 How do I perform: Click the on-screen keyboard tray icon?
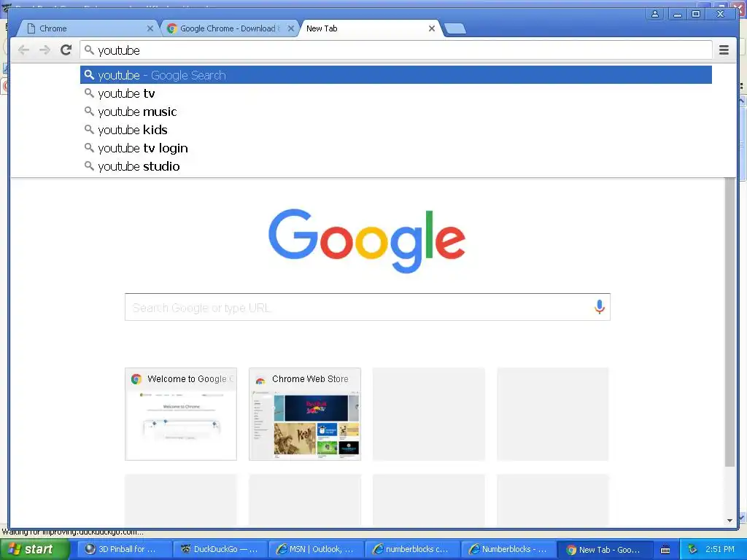665,550
